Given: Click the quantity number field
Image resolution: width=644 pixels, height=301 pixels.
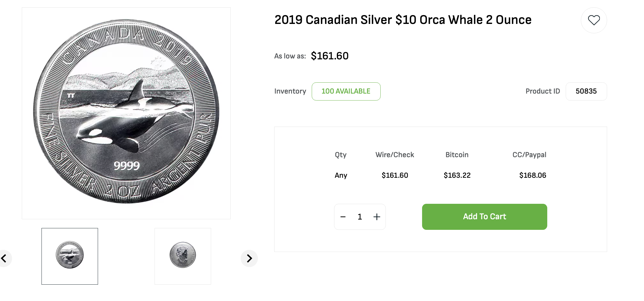Looking at the screenshot, I should 360,217.
